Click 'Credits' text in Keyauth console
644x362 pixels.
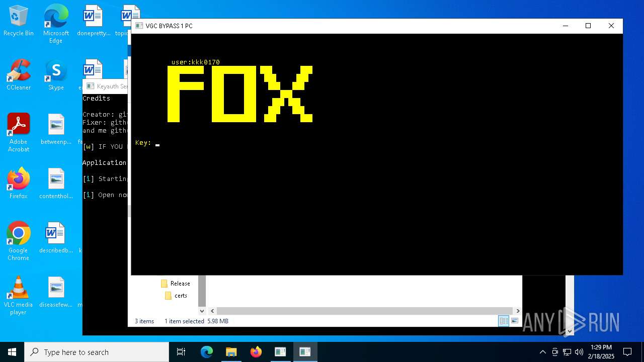[96, 99]
